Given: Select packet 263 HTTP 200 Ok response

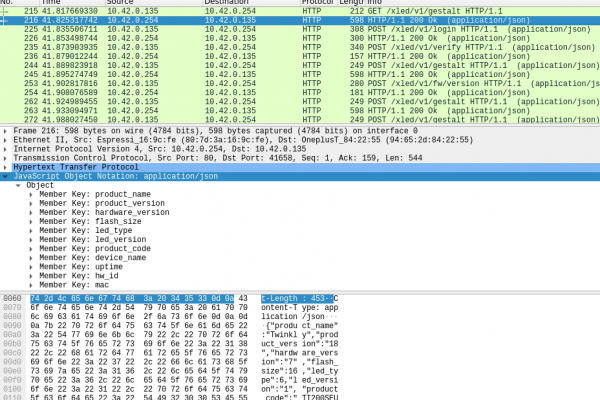Looking at the screenshot, I should 300,111.
